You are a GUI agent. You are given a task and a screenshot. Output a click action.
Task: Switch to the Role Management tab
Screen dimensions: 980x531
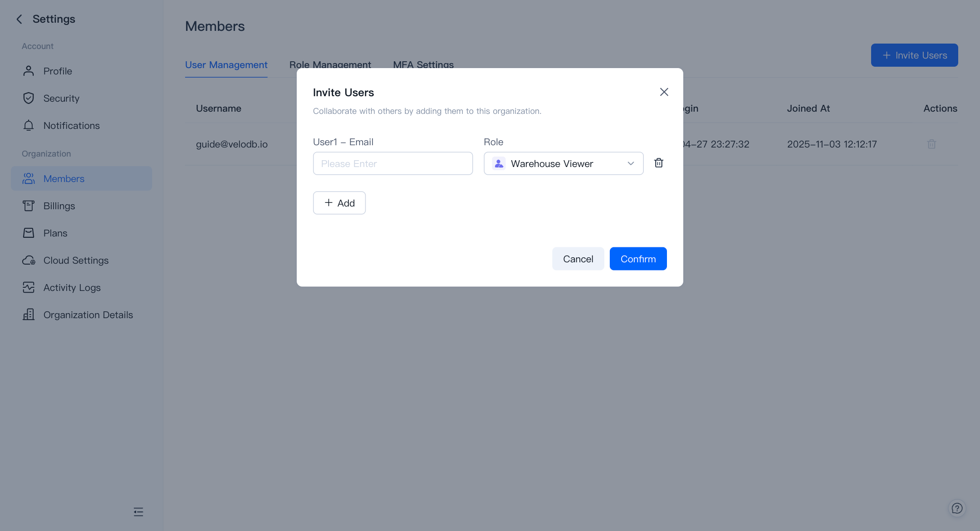point(330,64)
